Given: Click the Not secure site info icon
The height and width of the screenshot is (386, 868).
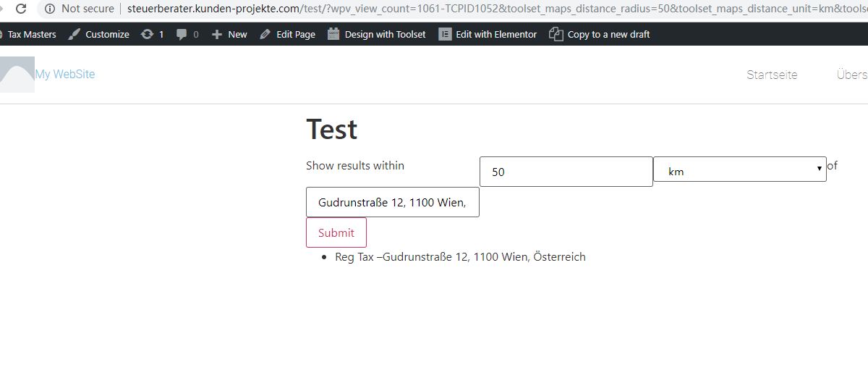Looking at the screenshot, I should point(50,9).
